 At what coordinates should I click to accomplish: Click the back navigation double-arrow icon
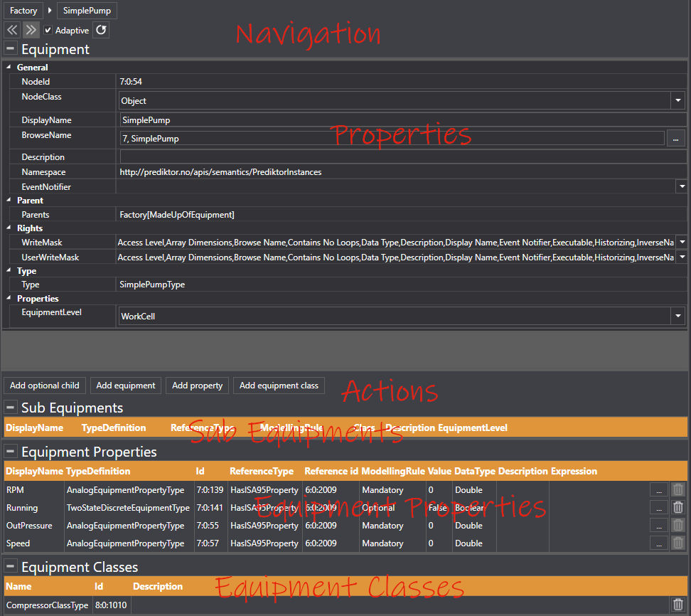pyautogui.click(x=12, y=30)
